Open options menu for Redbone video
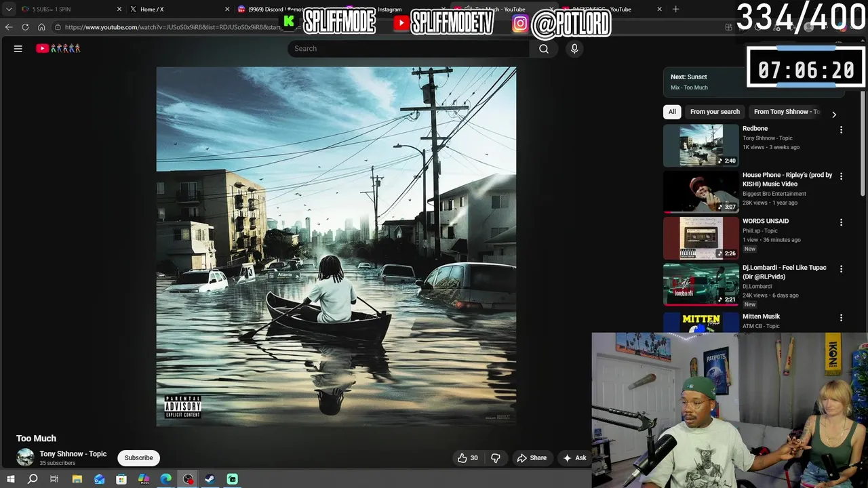 (841, 129)
